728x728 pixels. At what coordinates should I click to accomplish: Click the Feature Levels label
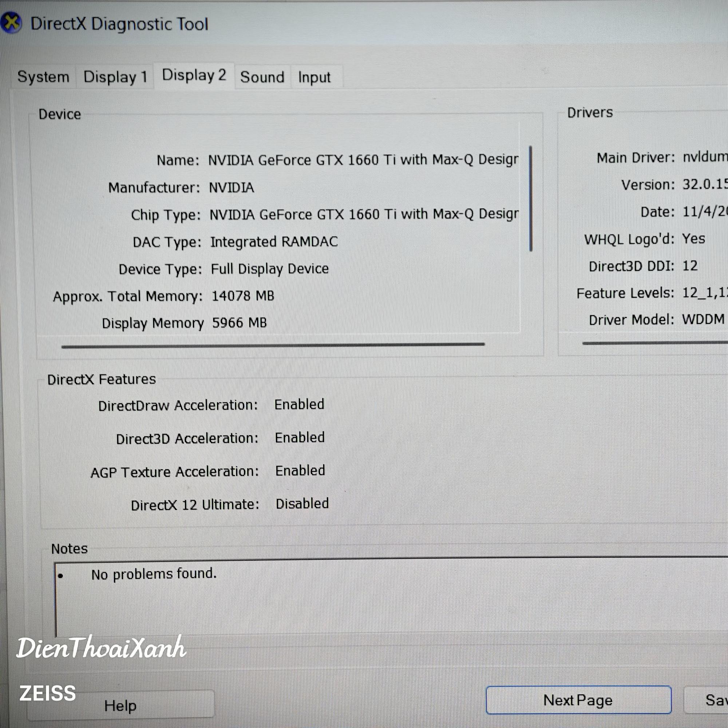(625, 293)
